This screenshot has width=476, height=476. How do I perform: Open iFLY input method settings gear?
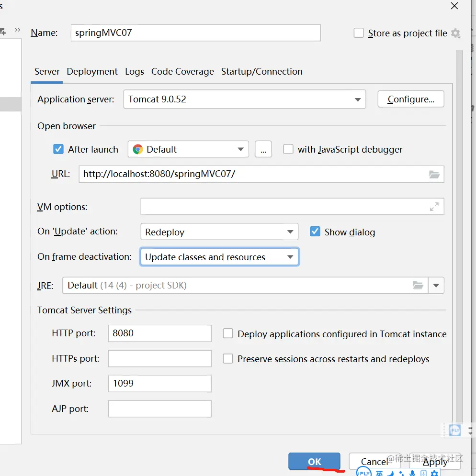[435, 473]
